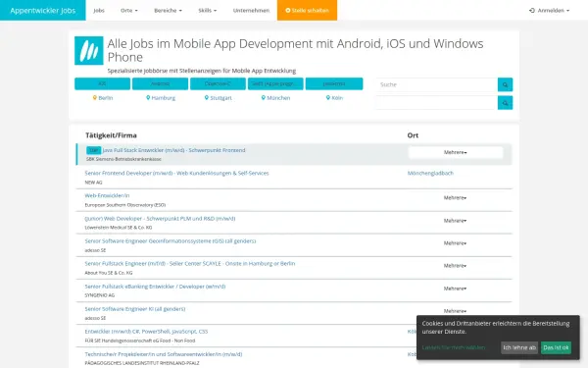Accept cookies with Das ist ok

(x=556, y=347)
